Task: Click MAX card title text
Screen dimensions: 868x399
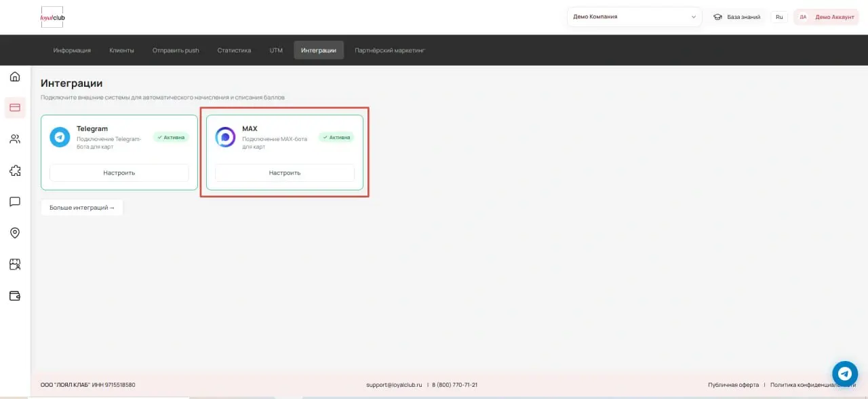Action: (250, 129)
